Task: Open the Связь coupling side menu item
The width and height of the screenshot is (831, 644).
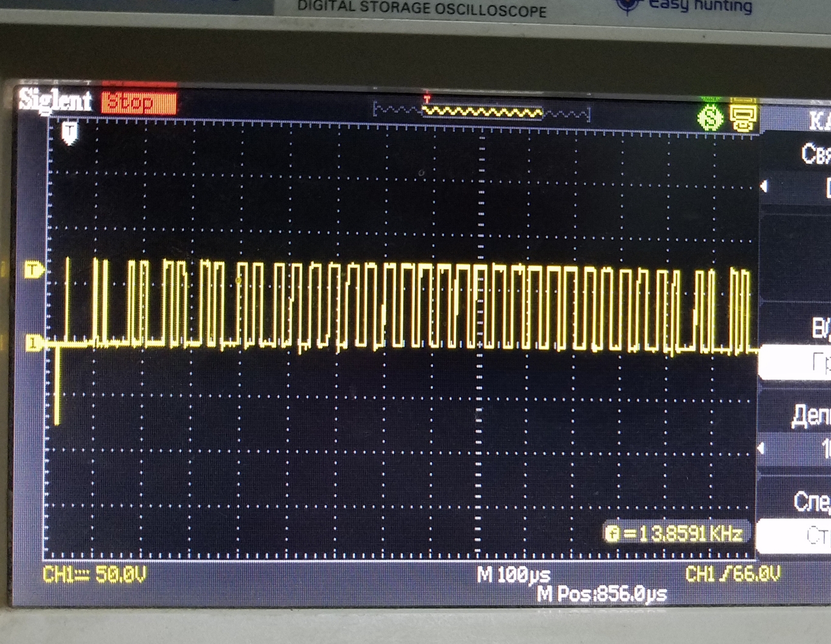Action: [x=815, y=154]
